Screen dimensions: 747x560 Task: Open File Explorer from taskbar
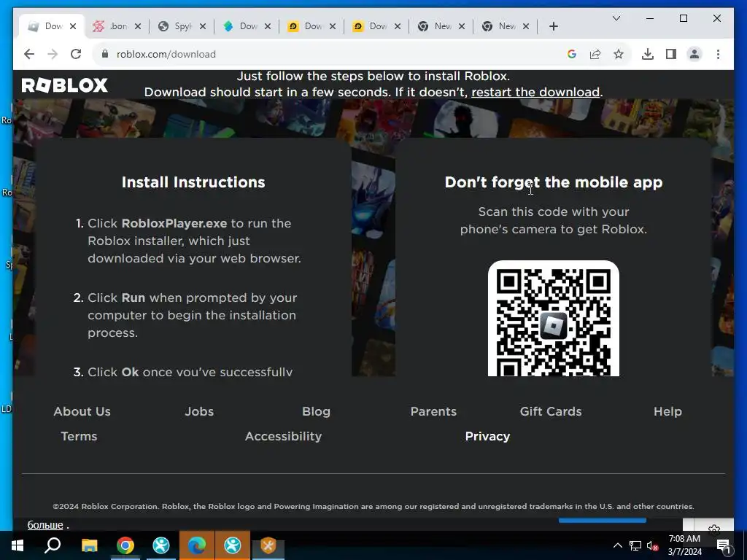(x=89, y=545)
